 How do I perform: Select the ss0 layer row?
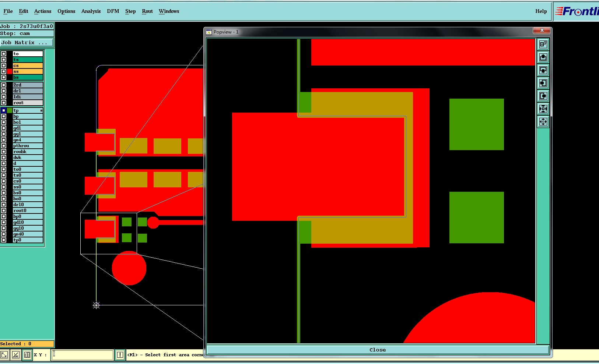tap(28, 187)
